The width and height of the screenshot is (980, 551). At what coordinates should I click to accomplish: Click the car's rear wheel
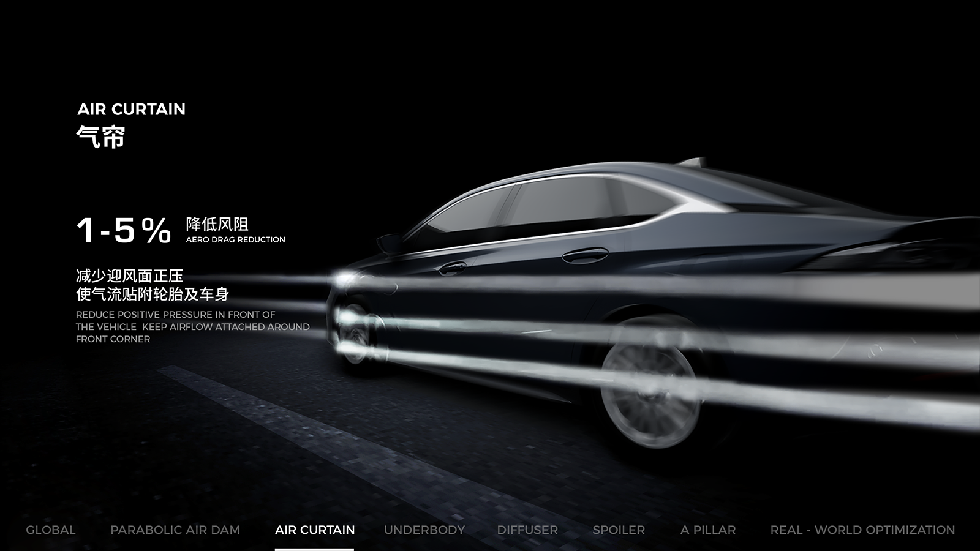tap(650, 392)
